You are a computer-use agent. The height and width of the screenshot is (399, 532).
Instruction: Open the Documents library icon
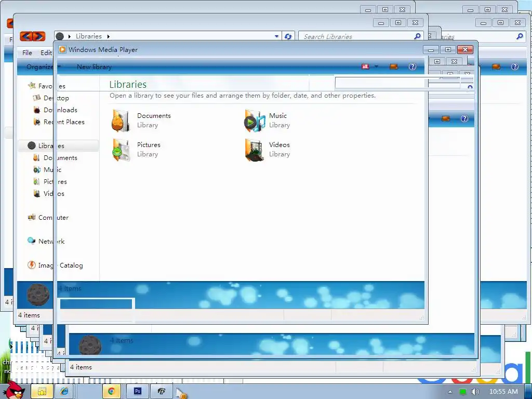coord(121,121)
